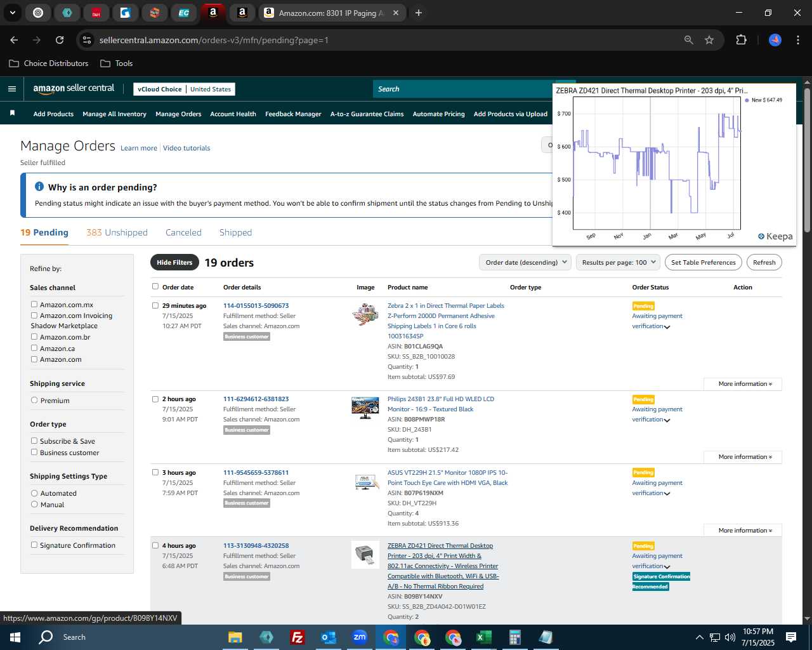Viewport: 812px width, 650px height.
Task: Click the Seller Central Search field
Action: click(463, 89)
